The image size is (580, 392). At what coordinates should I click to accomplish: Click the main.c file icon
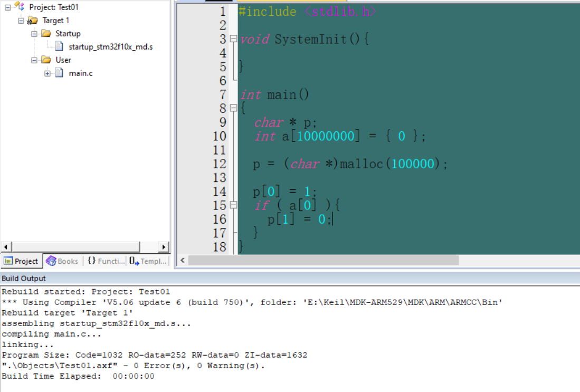[x=59, y=73]
